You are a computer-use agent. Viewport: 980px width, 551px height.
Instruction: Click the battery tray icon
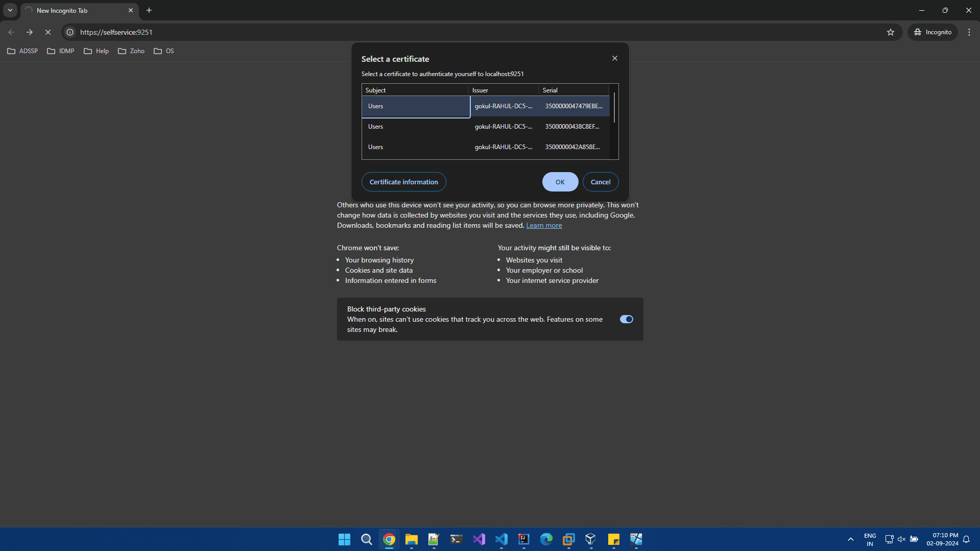tap(914, 539)
